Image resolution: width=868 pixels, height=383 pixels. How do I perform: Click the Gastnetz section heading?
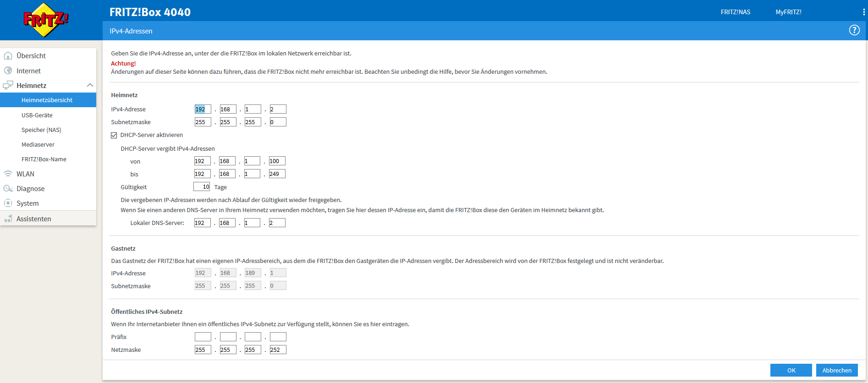coord(123,248)
